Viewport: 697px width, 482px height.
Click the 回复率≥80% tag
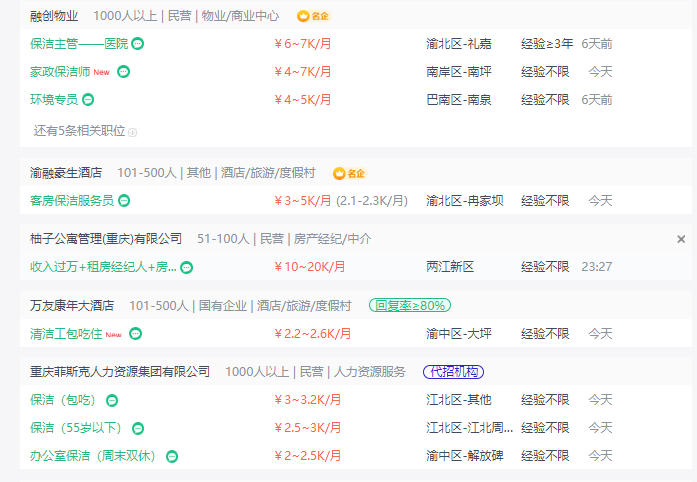click(x=410, y=305)
